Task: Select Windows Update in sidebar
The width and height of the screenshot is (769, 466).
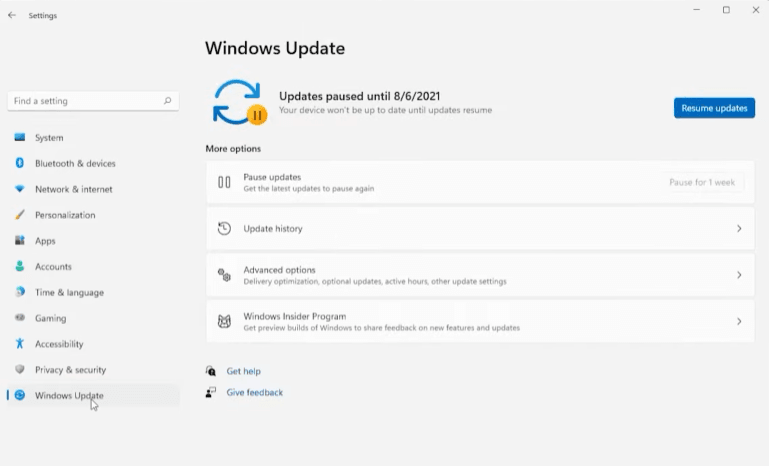Action: point(93,395)
